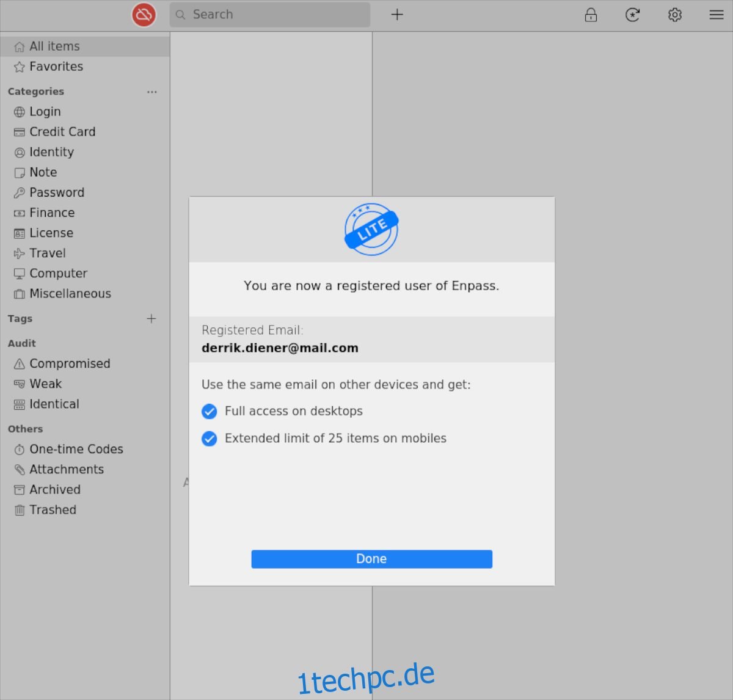Click the Full access on desktops checkmark
Screen dimensions: 733x700
click(x=210, y=412)
